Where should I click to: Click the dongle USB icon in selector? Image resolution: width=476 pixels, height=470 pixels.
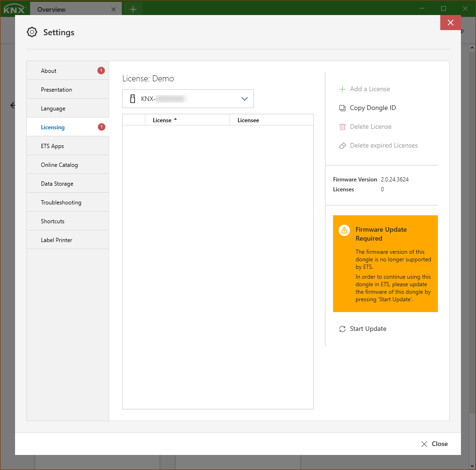[133, 99]
